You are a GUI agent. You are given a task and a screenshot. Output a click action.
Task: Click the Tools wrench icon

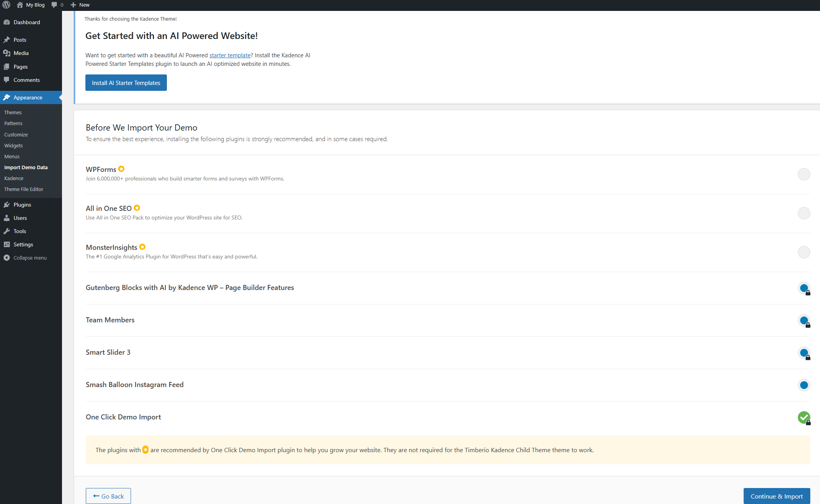[7, 231]
